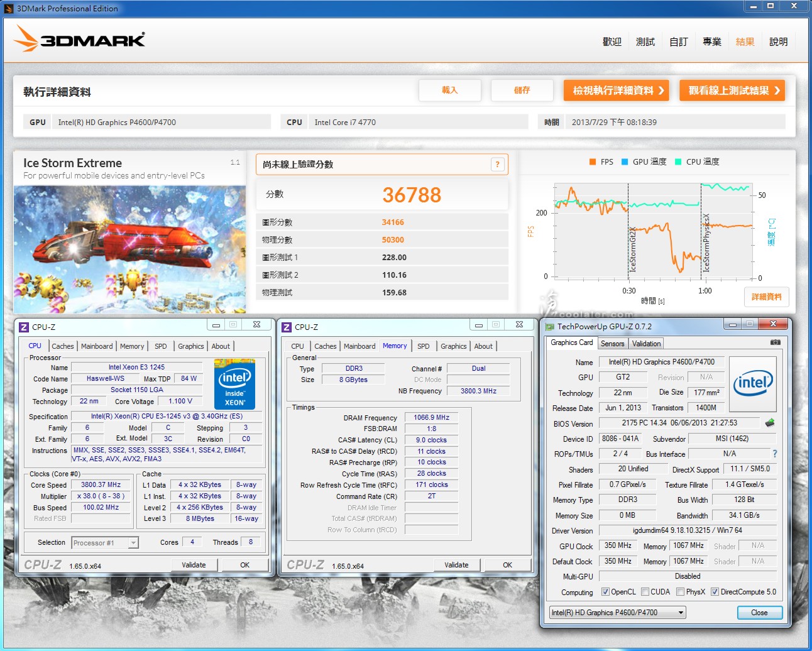This screenshot has height=651, width=812.
Task: Click the BIOS version save chip icon
Action: (x=770, y=423)
